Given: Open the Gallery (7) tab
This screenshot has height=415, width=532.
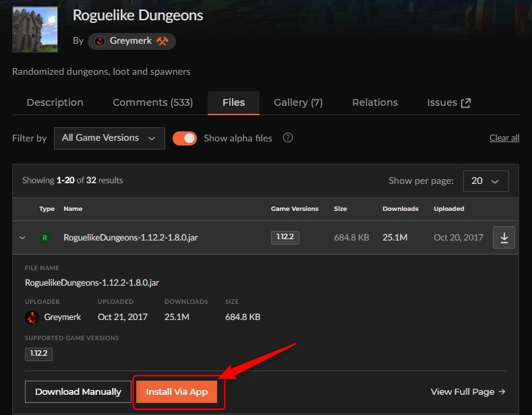Looking at the screenshot, I should 298,102.
